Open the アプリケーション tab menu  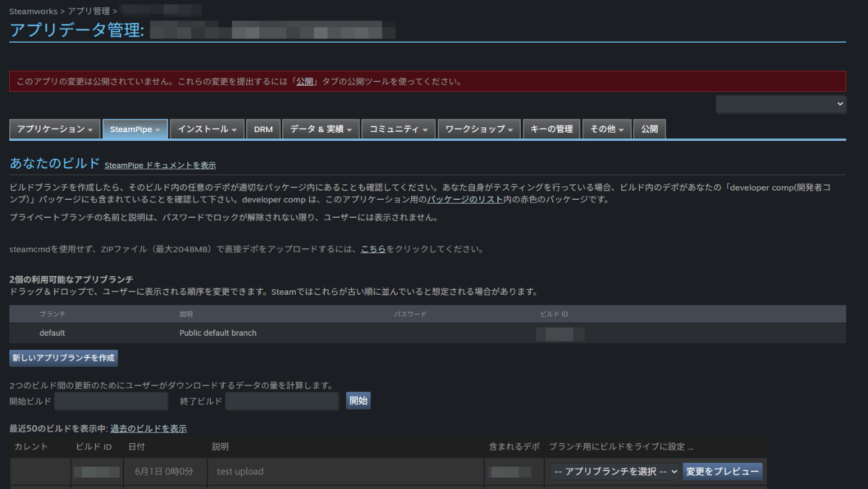tap(55, 129)
